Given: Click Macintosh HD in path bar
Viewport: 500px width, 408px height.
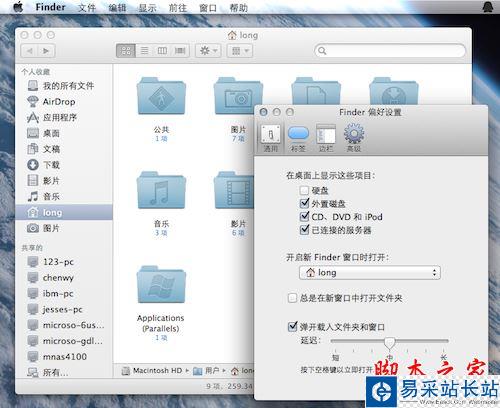Looking at the screenshot, I should [x=152, y=371].
